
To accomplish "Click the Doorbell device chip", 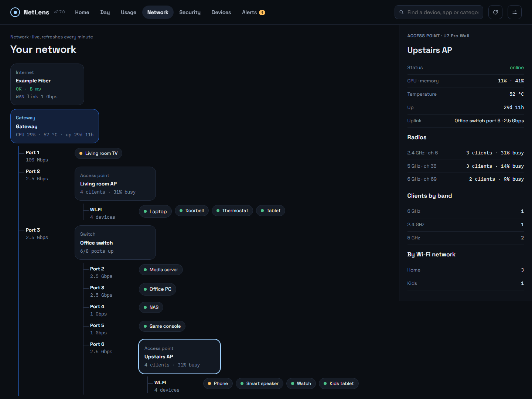I will coord(192,211).
